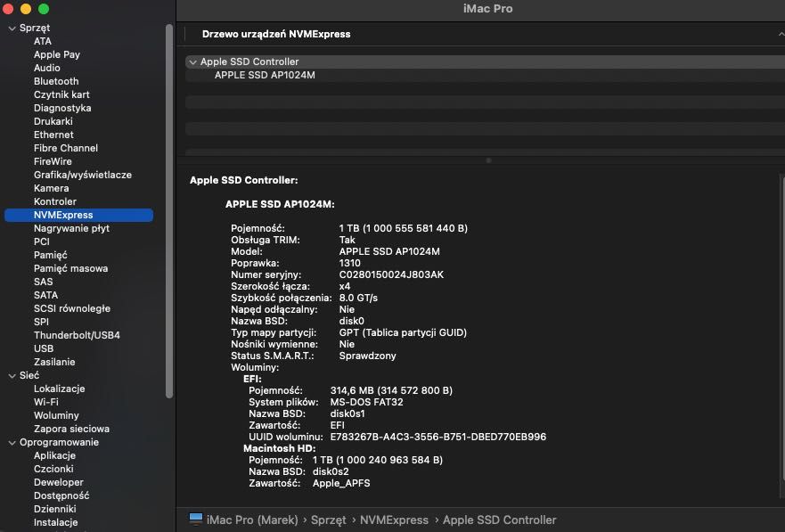Open ATA in the sidebar
The image size is (785, 532).
[43, 41]
